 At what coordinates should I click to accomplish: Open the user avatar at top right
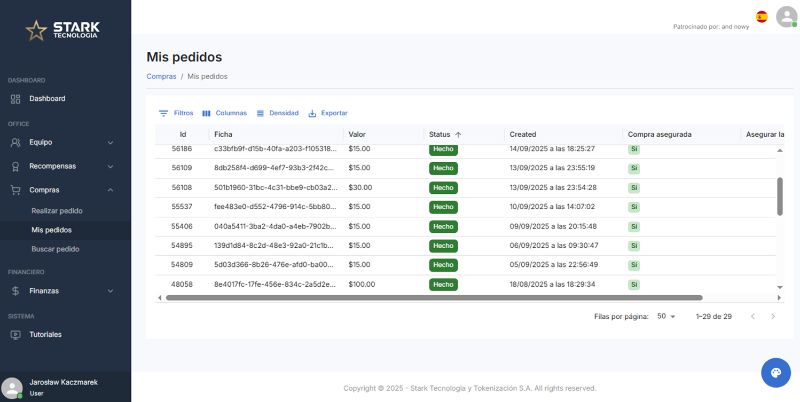click(x=785, y=17)
